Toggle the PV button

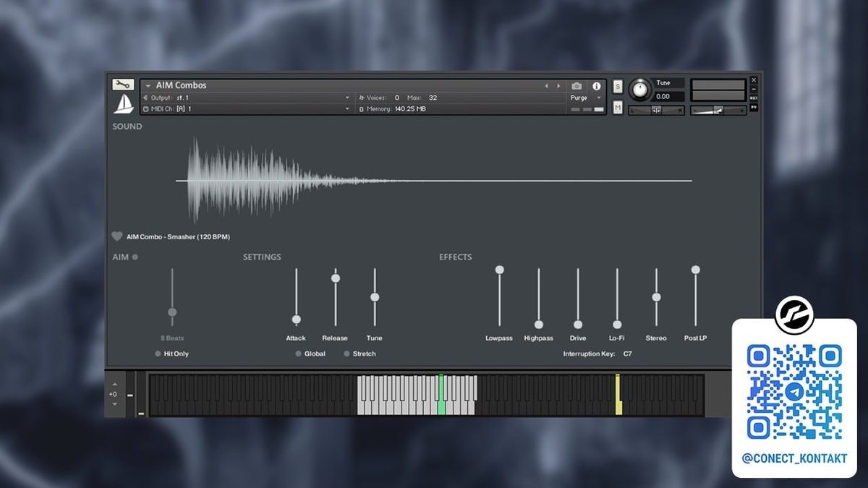tap(754, 107)
